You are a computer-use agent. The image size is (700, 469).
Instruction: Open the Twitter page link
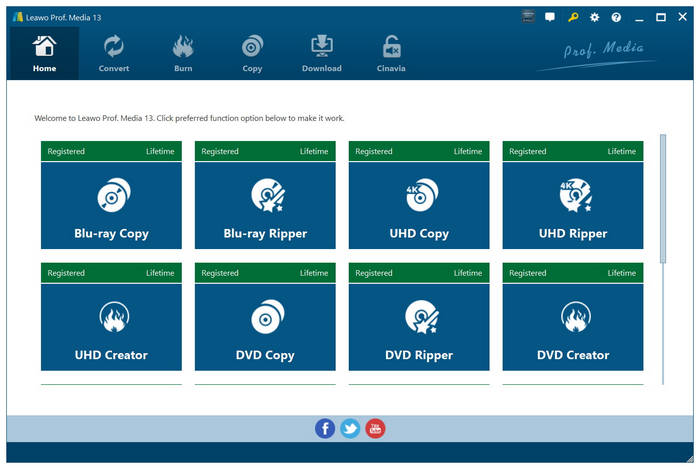pos(350,428)
